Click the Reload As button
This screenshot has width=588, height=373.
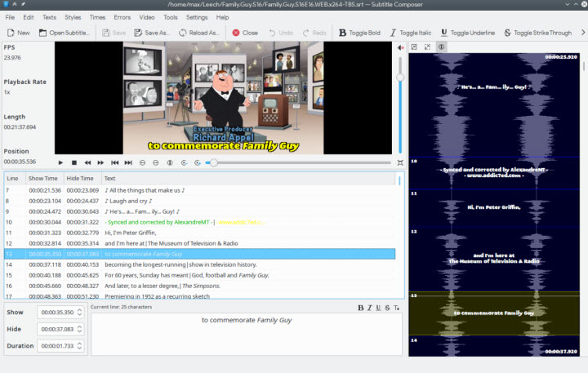199,33
